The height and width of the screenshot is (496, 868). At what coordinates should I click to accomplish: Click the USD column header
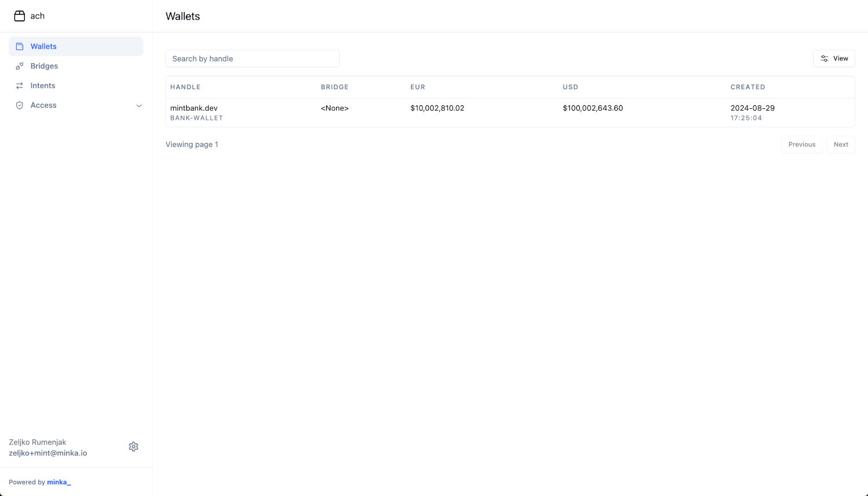[x=571, y=87]
